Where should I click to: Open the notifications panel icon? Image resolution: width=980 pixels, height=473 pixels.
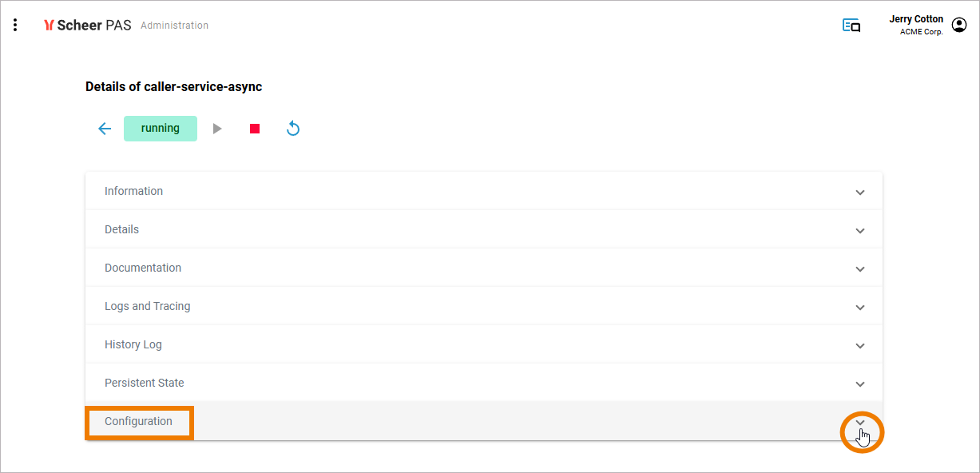[851, 26]
